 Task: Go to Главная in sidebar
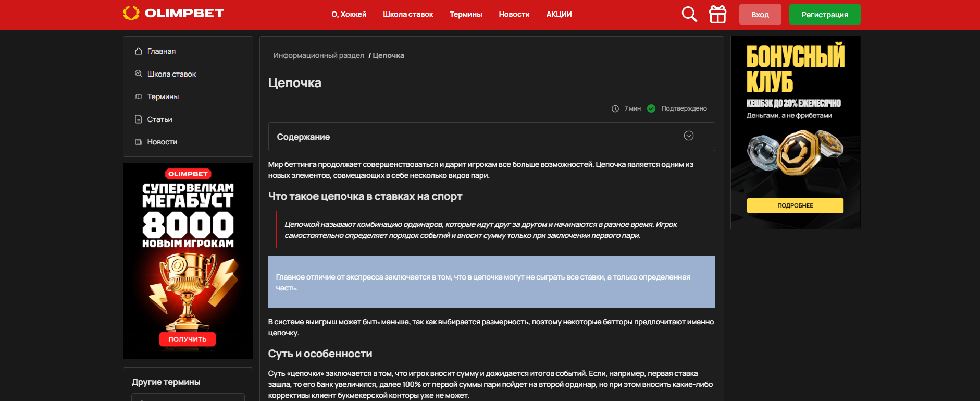(162, 51)
